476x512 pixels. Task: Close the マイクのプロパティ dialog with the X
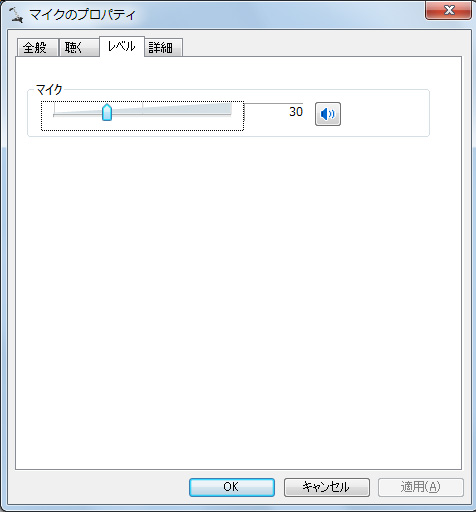(449, 10)
